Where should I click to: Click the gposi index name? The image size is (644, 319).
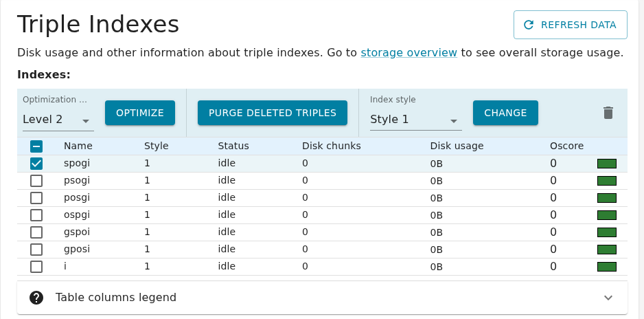[x=77, y=250]
